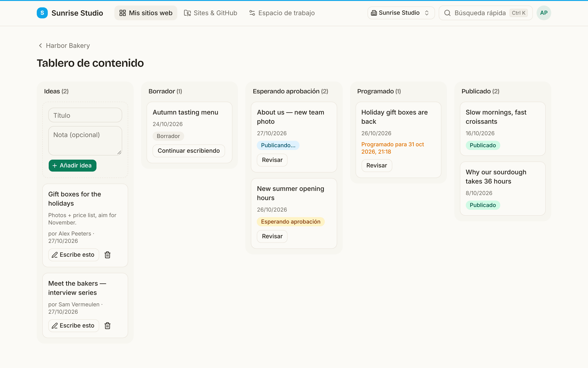This screenshot has width=588, height=368.
Task: Click Revisar on Holiday gift boxes card
Action: (377, 166)
